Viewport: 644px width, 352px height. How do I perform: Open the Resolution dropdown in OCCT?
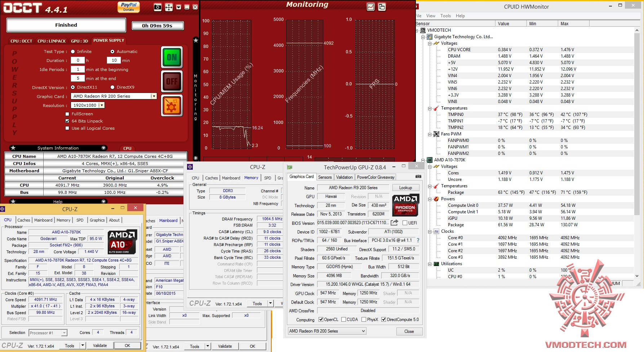tap(102, 105)
